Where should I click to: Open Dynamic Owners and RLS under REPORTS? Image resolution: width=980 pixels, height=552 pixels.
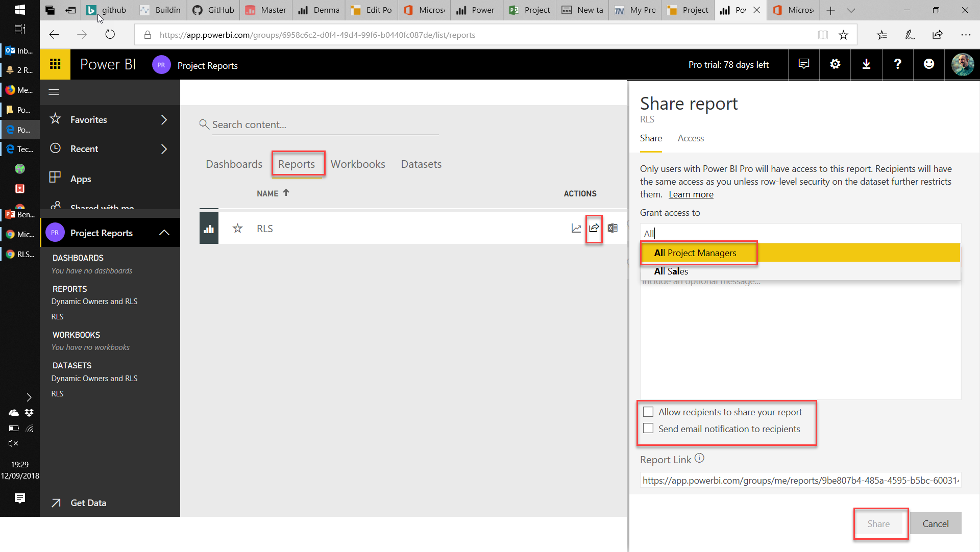94,302
